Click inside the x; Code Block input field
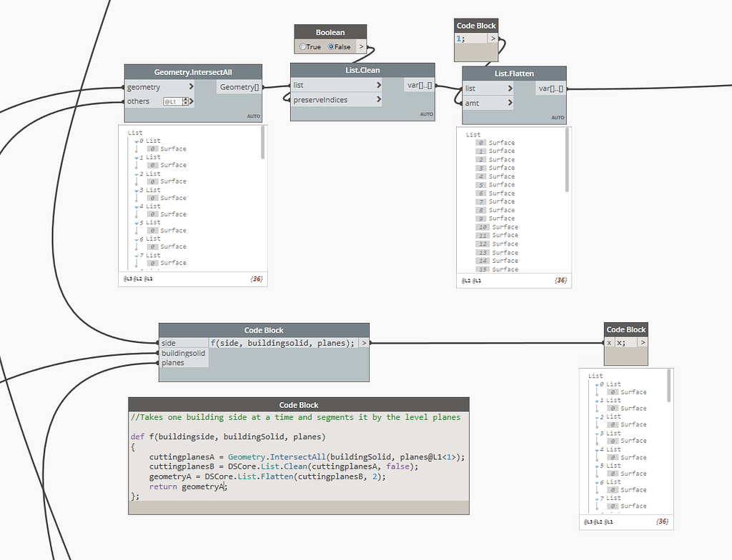Screen dimensions: 732x560 [x=627, y=342]
